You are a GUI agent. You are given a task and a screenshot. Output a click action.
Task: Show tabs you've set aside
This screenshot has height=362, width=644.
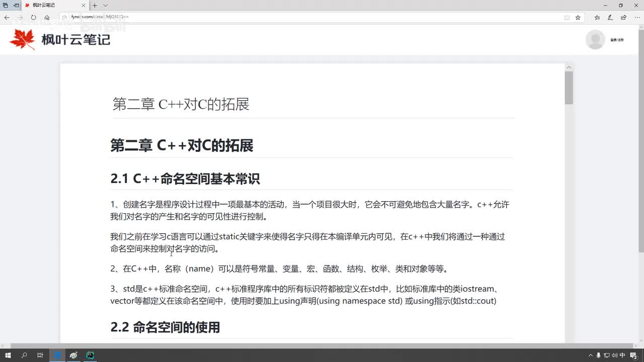pos(6,5)
